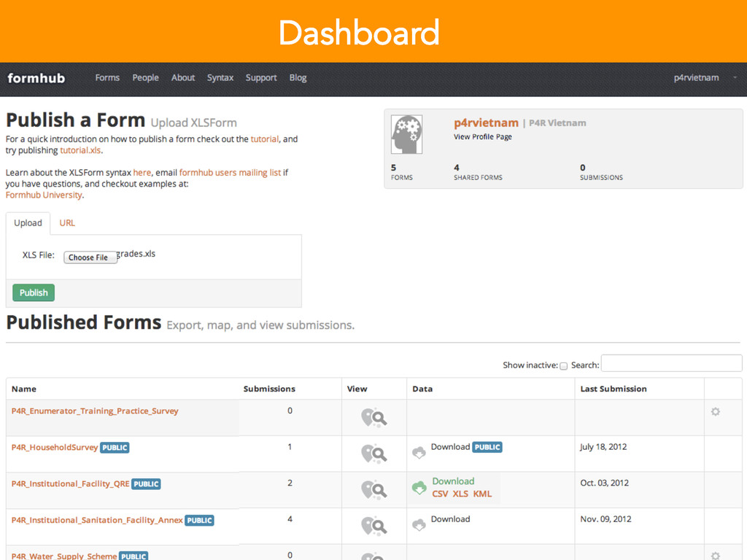Click the 'grades.xls' selected filename
The height and width of the screenshot is (560, 747).
point(136,254)
